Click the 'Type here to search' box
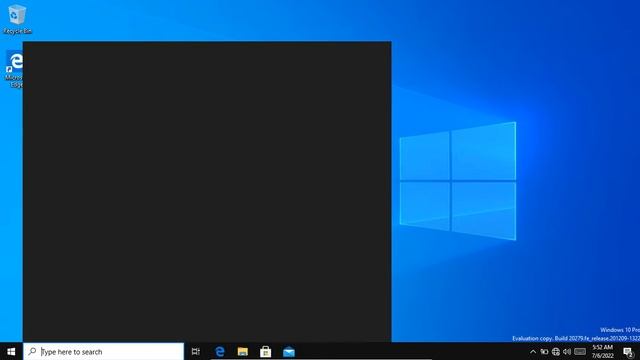 (103, 351)
